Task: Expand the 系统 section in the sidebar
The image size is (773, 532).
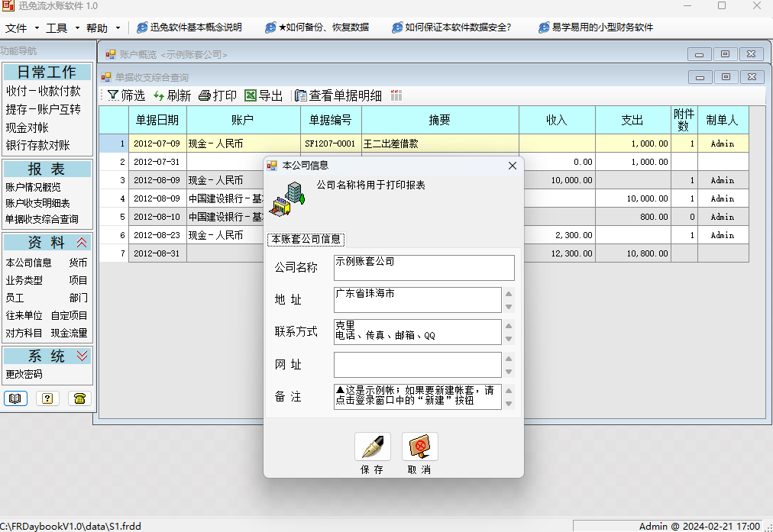Action: point(80,355)
